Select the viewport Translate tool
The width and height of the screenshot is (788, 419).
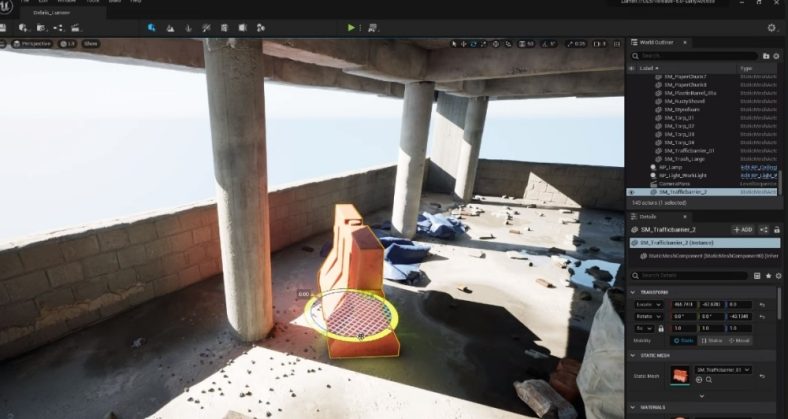(463, 44)
